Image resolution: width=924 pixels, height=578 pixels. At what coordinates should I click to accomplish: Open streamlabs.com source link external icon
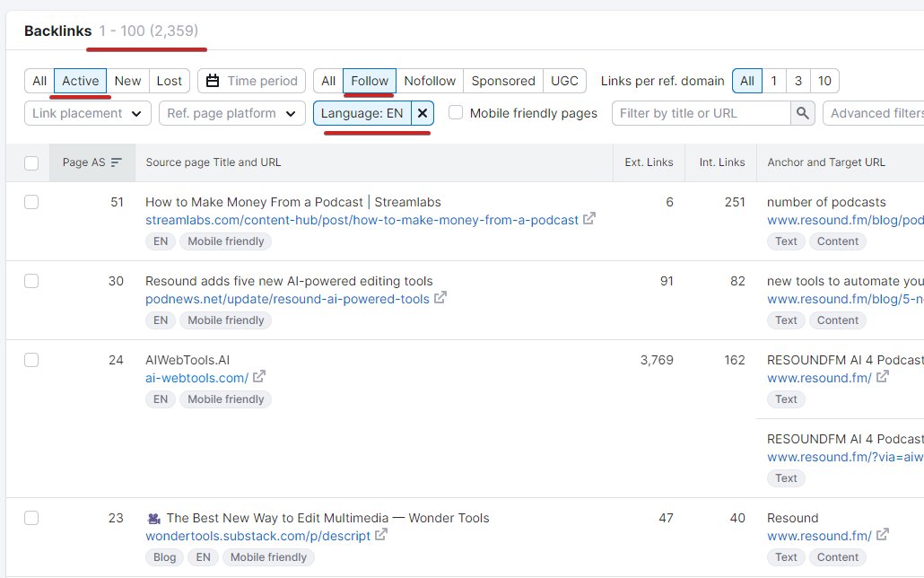pyautogui.click(x=589, y=219)
